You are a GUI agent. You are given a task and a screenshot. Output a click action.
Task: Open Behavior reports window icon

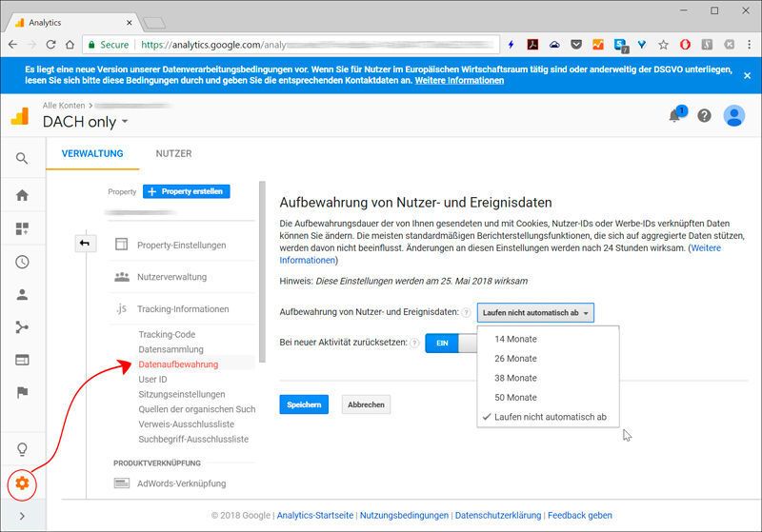(x=22, y=360)
